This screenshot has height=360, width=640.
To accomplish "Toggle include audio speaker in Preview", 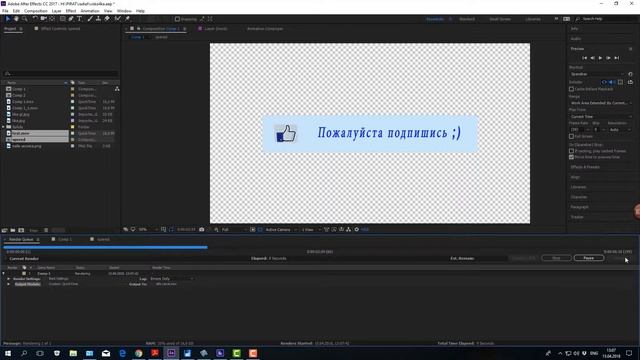I will (612, 82).
